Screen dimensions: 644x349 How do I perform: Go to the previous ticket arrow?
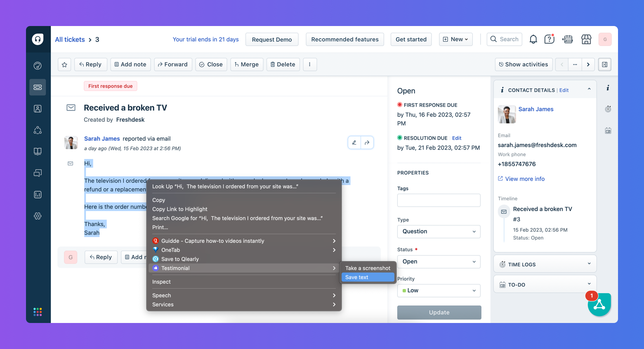pos(562,64)
